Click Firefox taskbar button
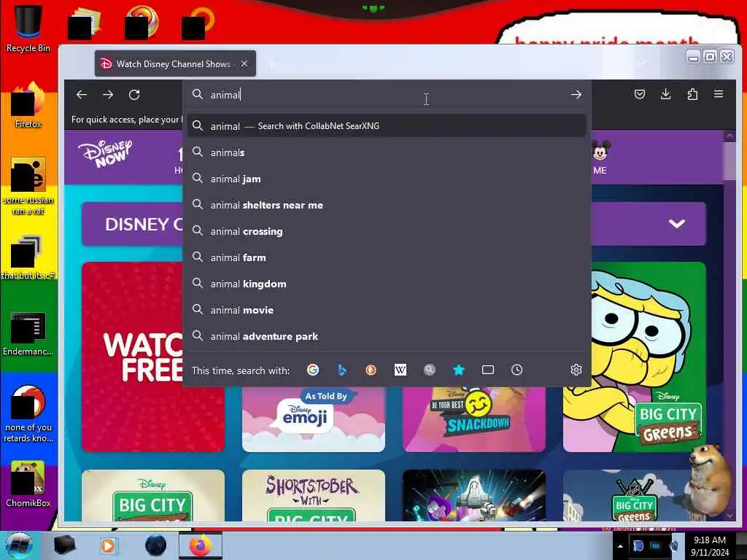The image size is (747, 560). [200, 545]
